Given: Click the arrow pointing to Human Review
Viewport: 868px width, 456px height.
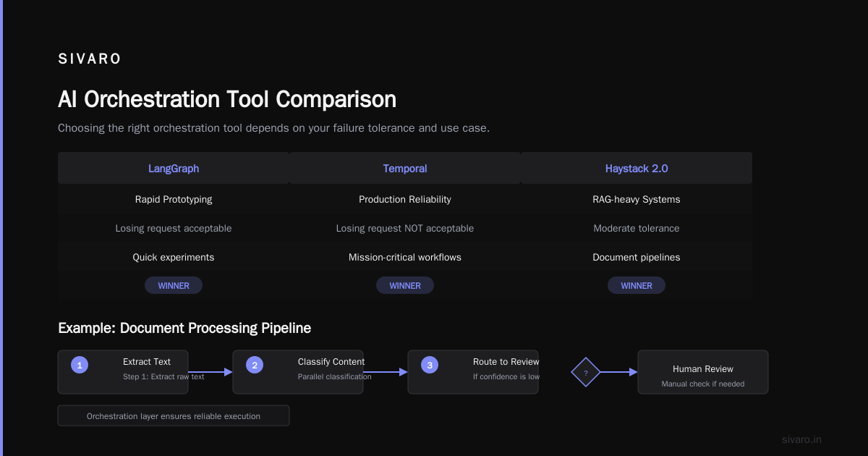Looking at the screenshot, I should [618, 372].
